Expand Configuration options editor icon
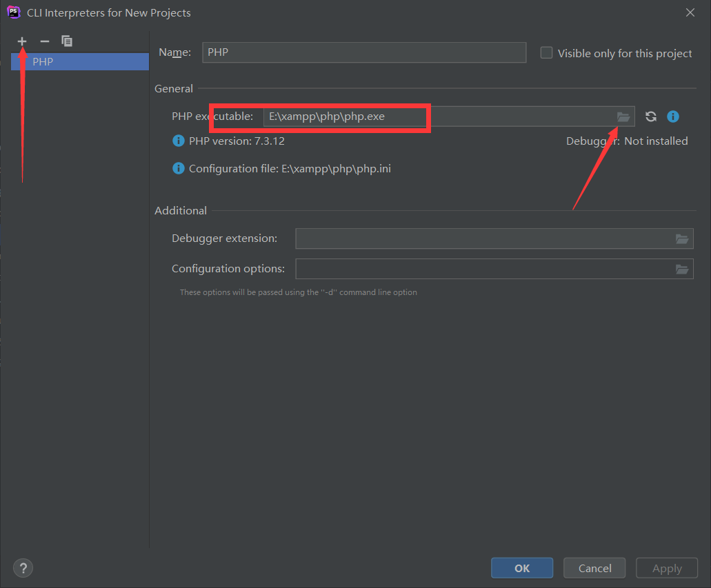The height and width of the screenshot is (588, 711). click(x=682, y=270)
